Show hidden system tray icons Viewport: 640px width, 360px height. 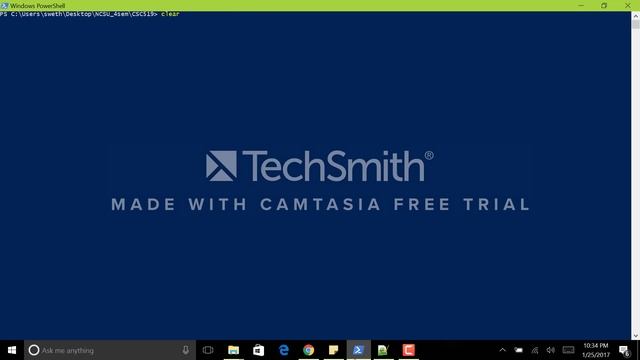click(502, 350)
